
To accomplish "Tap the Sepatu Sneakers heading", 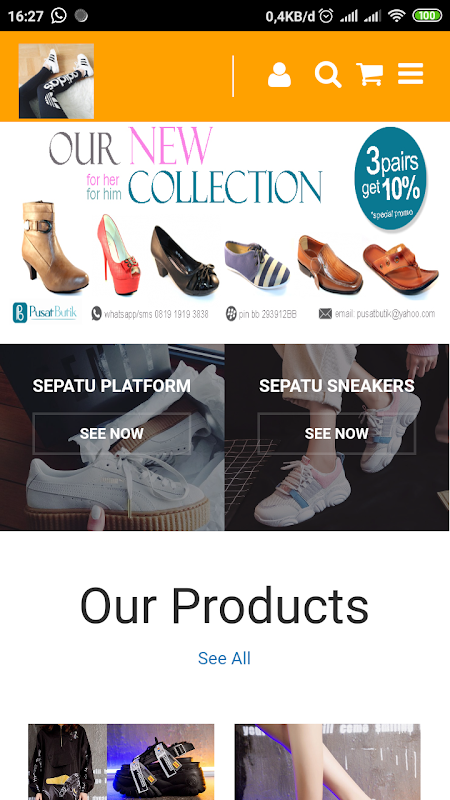I will coord(337,386).
